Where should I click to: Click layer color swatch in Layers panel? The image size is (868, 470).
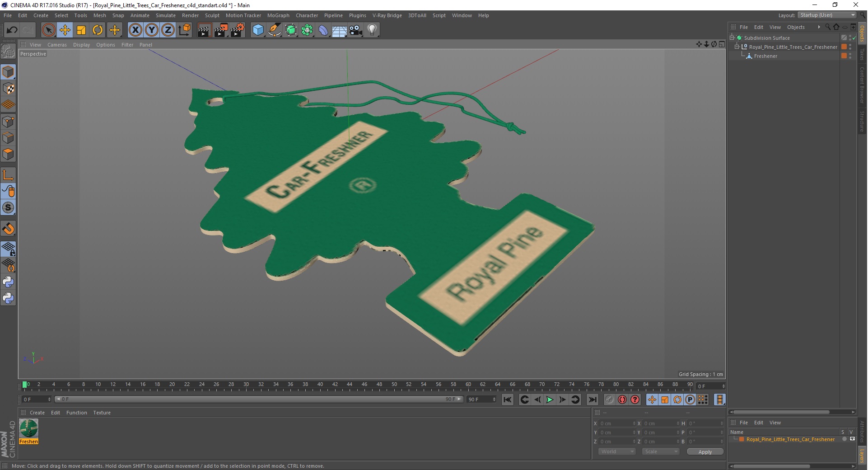pos(742,439)
